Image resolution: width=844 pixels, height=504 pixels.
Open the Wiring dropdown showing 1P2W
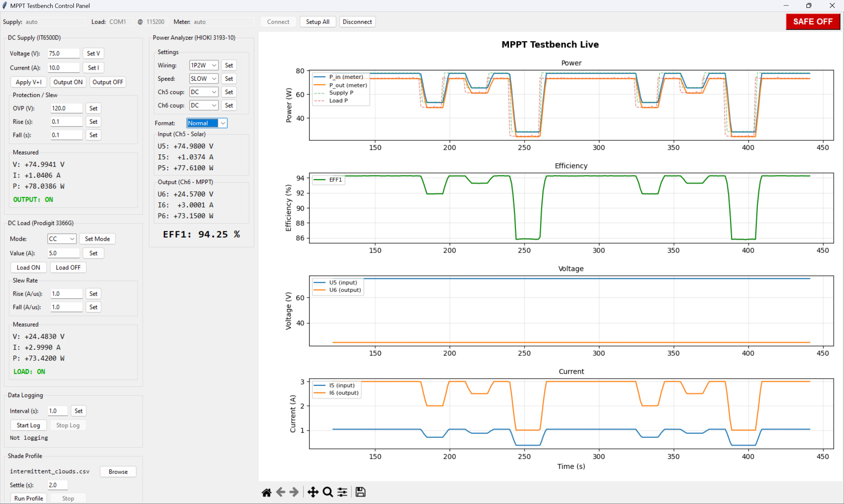click(203, 65)
